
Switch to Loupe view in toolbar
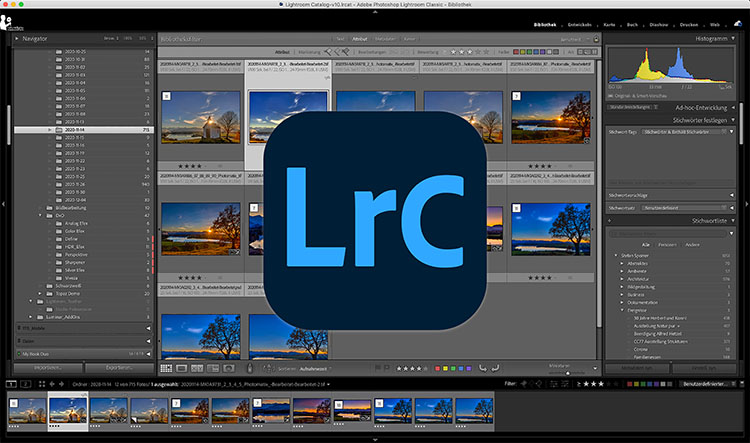coord(181,368)
